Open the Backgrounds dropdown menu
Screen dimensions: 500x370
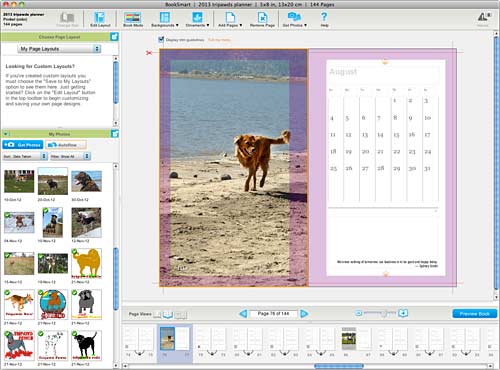pos(165,19)
